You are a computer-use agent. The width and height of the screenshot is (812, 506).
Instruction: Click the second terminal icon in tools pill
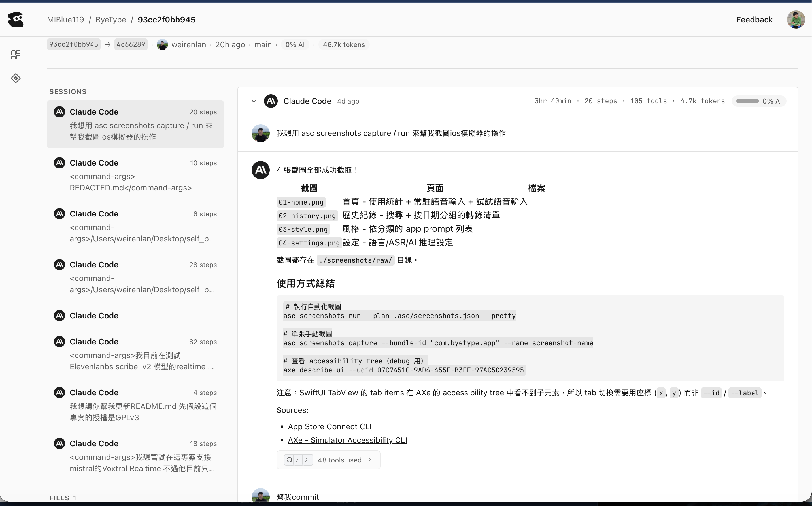coord(308,460)
